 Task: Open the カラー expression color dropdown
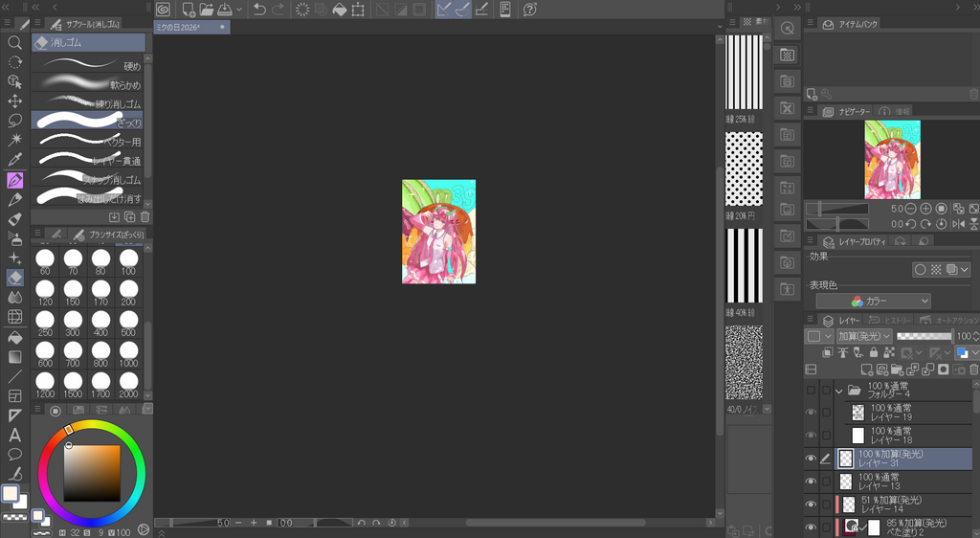pyautogui.click(x=872, y=301)
